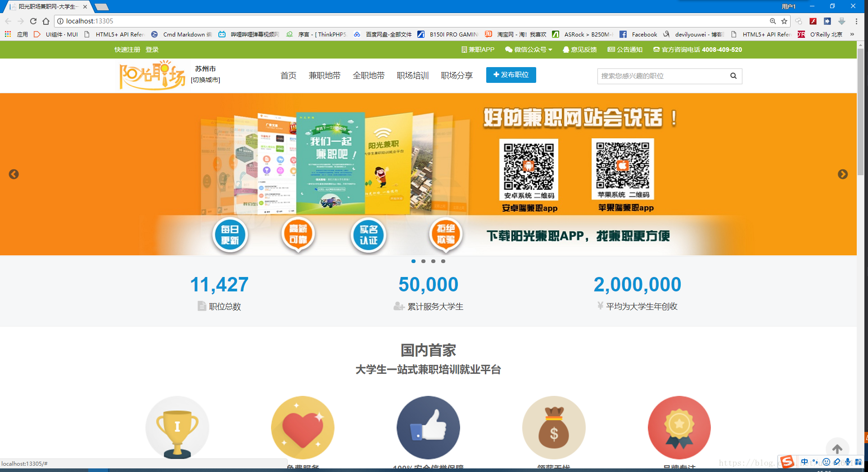This screenshot has width=868, height=472.
Task: Click the money bag icon
Action: tap(554, 427)
